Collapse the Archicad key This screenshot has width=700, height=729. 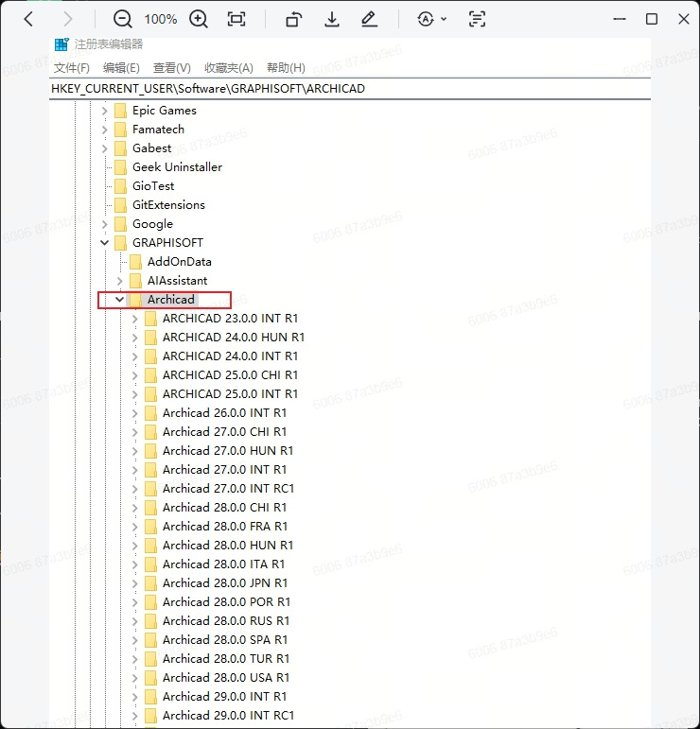[x=119, y=300]
